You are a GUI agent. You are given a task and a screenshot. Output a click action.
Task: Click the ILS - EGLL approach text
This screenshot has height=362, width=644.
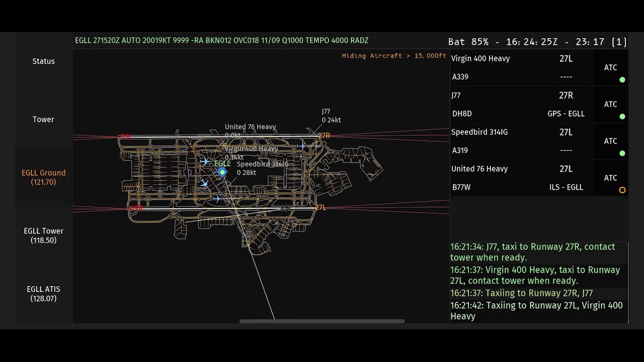[566, 187]
